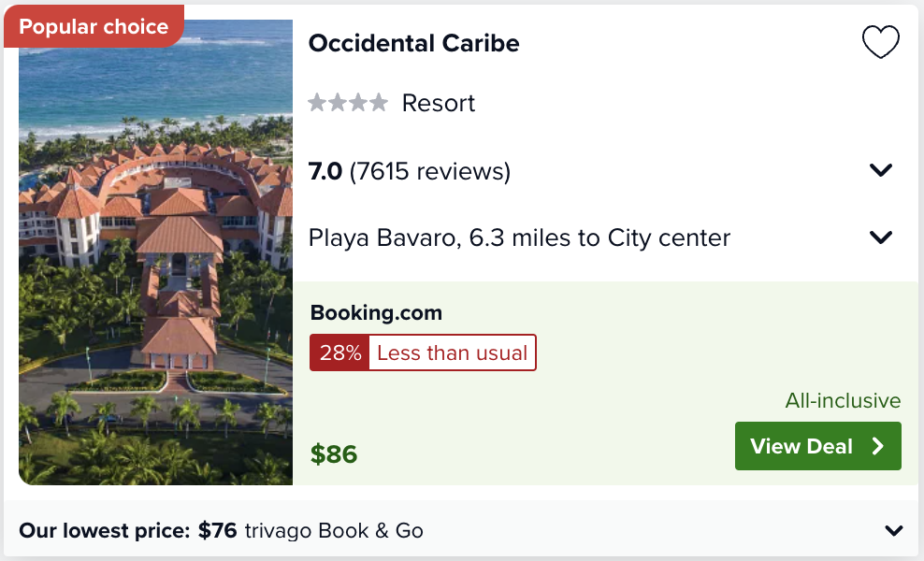Screen dimensions: 924x561
Task: Click the All-inclusive label
Action: [843, 401]
